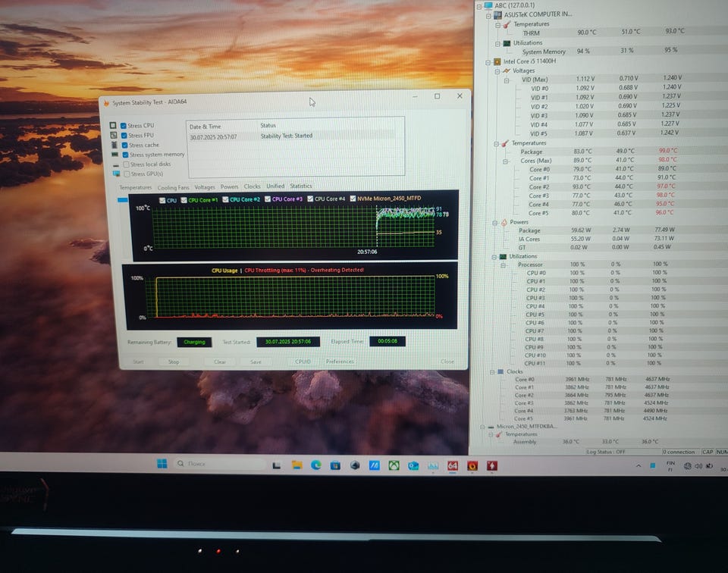728x573 pixels.
Task: Launch Microsoft Edge from the taskbar
Action: pos(316,465)
